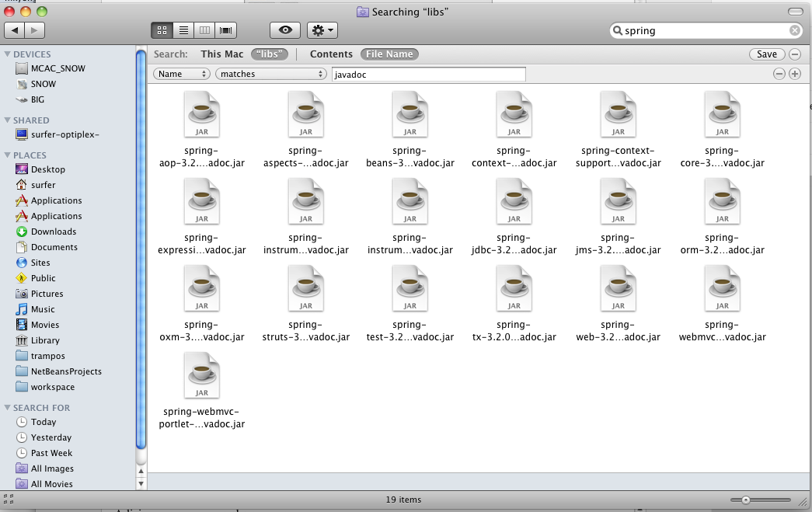812x512 pixels.
Task: Open the Name criteria dropdown
Action: pyautogui.click(x=181, y=74)
